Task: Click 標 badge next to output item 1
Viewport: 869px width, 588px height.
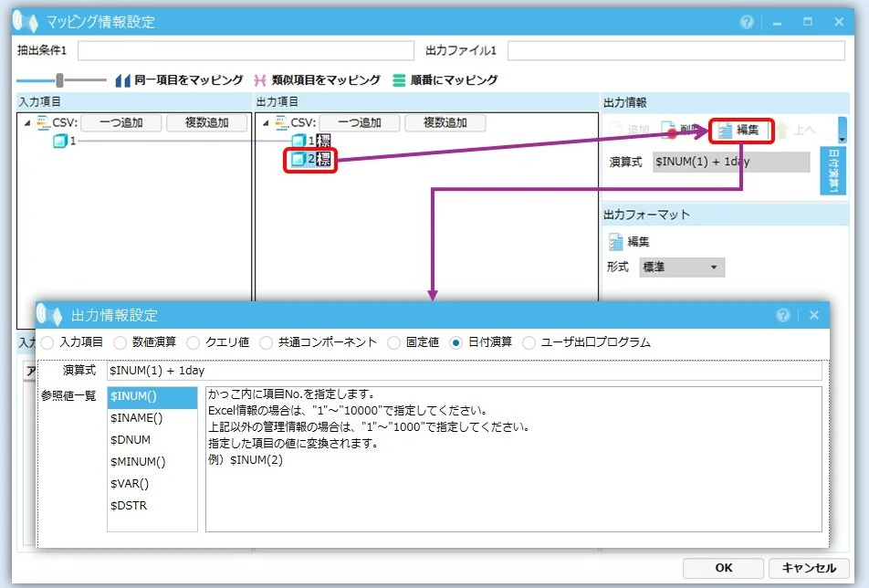Action: (x=323, y=141)
